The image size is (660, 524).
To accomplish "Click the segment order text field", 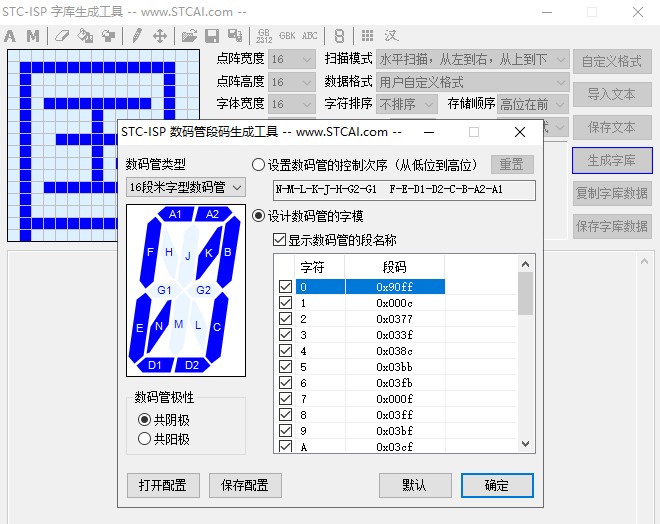I will coord(404,190).
